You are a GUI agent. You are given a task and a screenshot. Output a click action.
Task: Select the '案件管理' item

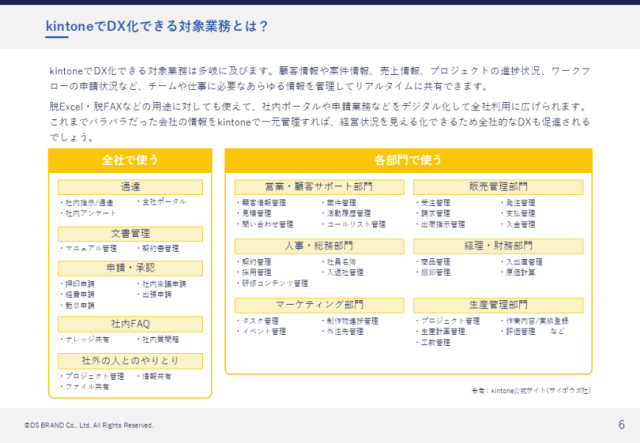[341, 203]
